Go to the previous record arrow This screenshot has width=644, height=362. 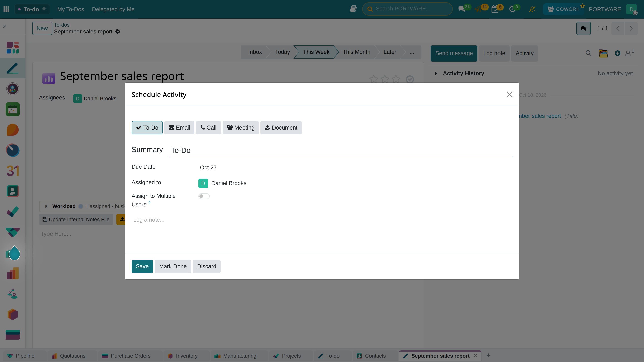click(618, 28)
